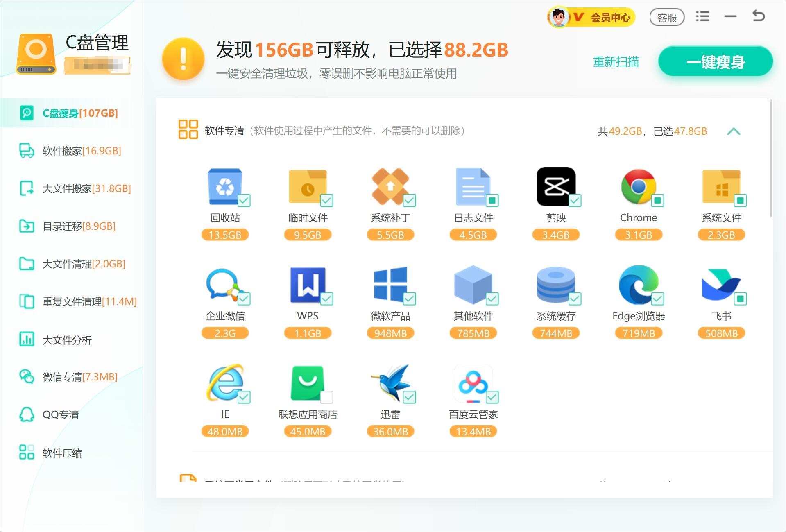Click the 重新扫描 link
The image size is (786, 532).
tap(616, 62)
